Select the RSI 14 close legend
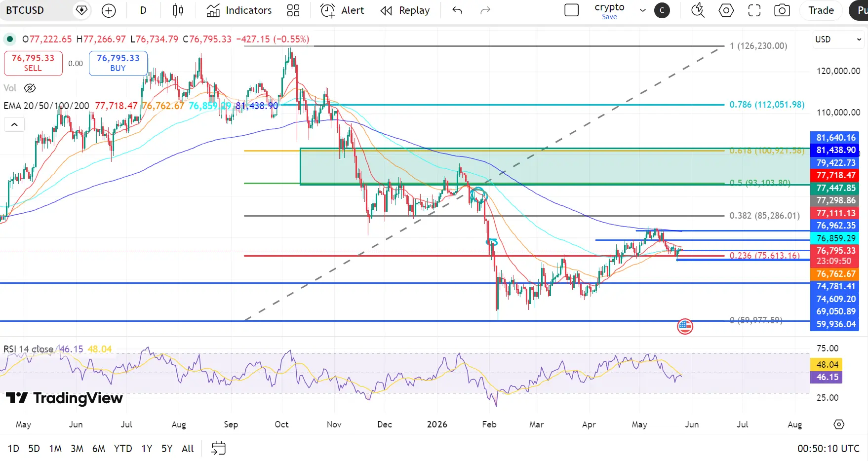This screenshot has width=868, height=461. tap(29, 349)
